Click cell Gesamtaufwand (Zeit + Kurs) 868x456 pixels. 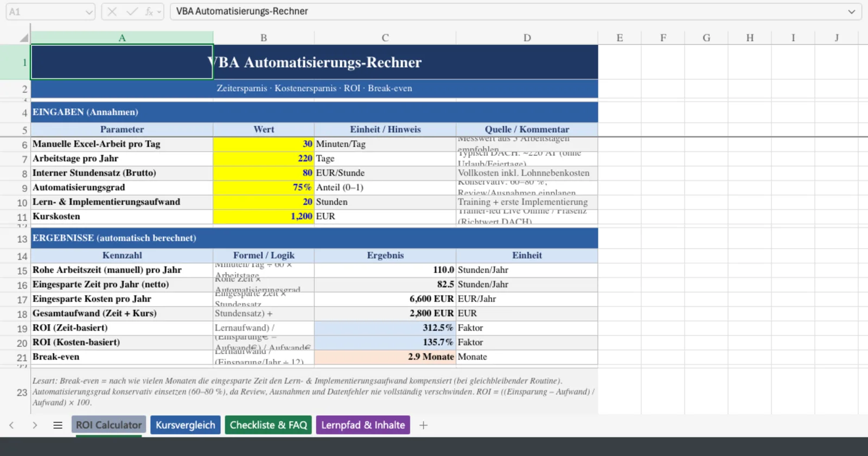[122, 313]
